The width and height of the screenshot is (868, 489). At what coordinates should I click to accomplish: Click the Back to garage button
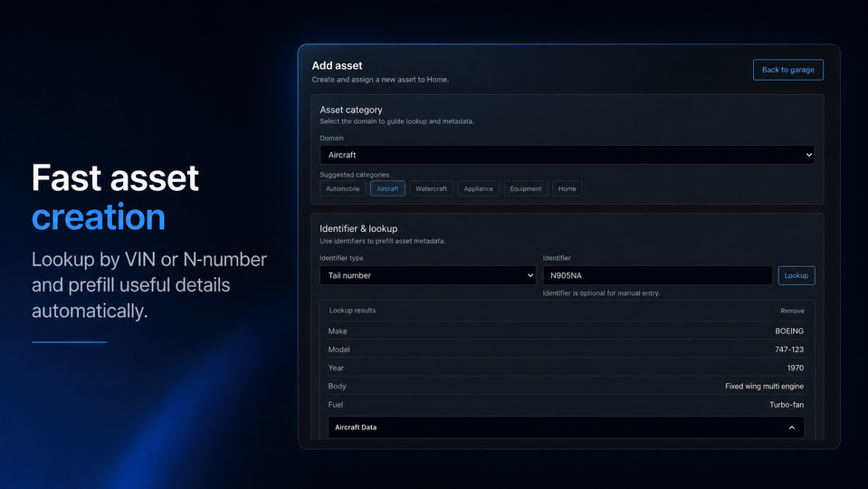coord(787,70)
